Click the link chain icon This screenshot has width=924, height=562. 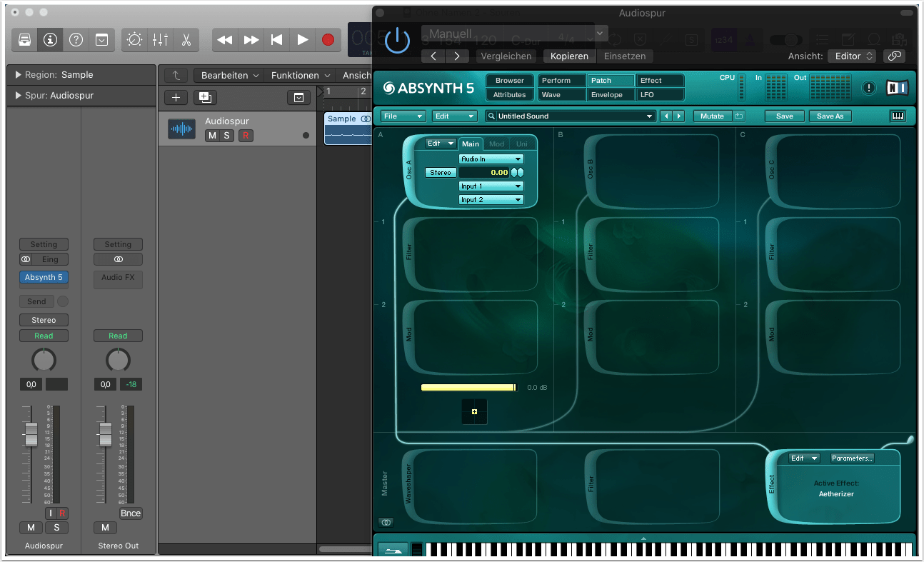tap(894, 56)
